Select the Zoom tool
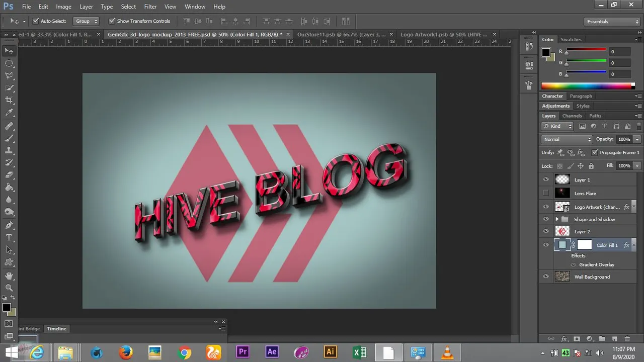The width and height of the screenshot is (644, 362). [x=9, y=288]
